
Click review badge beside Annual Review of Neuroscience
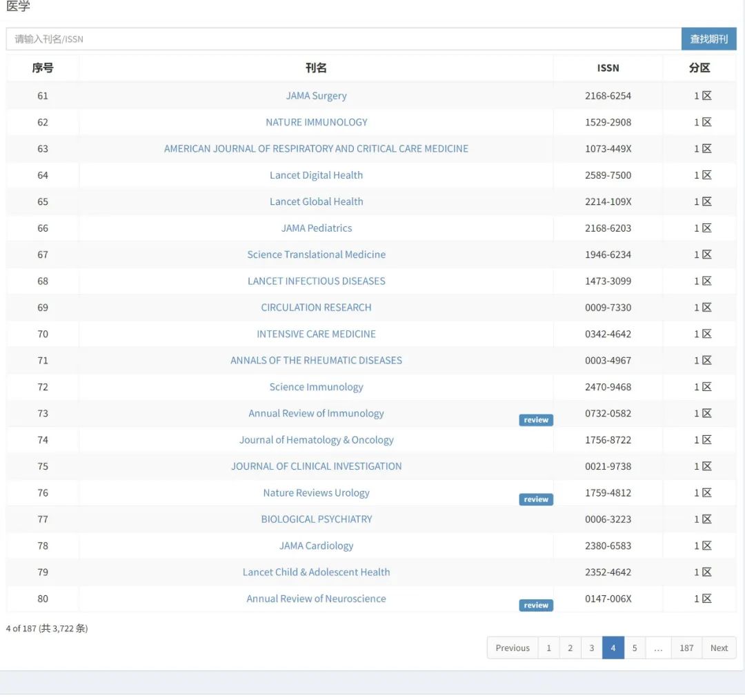536,606
